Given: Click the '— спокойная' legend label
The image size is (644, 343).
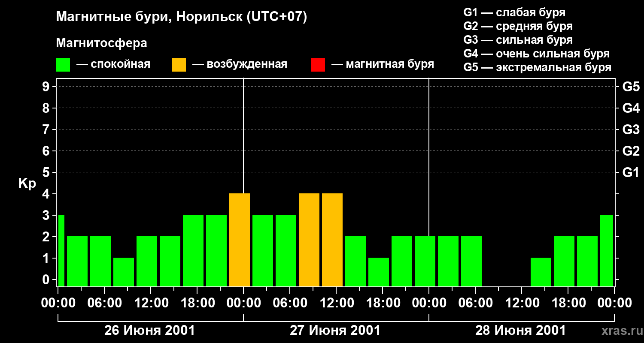Looking at the screenshot, I should 113,64.
